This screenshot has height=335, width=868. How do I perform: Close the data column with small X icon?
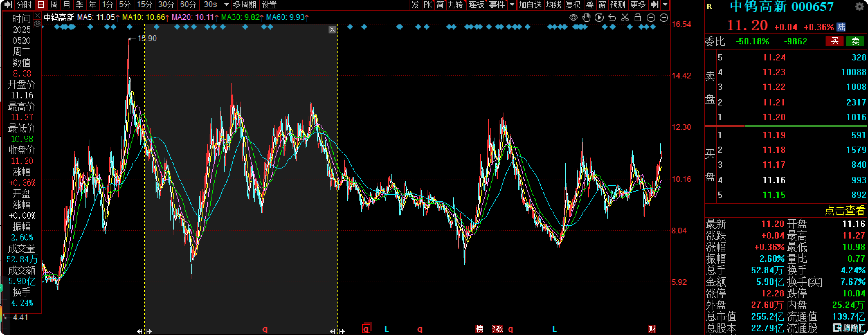click(37, 16)
